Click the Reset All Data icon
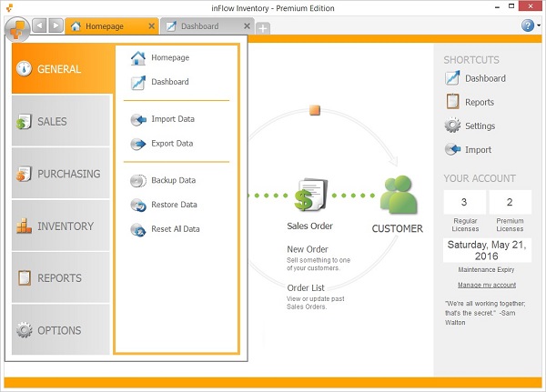 point(138,229)
